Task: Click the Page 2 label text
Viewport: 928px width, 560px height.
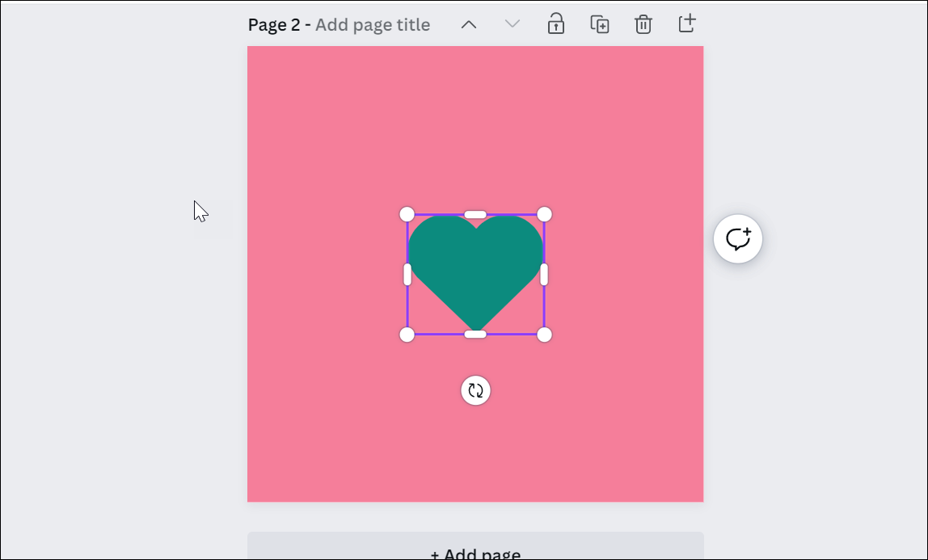Action: click(274, 25)
